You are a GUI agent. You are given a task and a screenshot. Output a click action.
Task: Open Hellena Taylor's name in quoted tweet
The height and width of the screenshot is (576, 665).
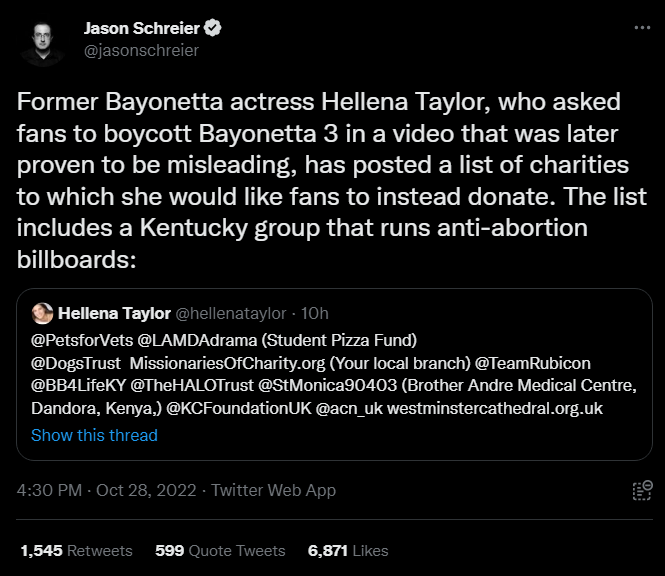click(114, 313)
